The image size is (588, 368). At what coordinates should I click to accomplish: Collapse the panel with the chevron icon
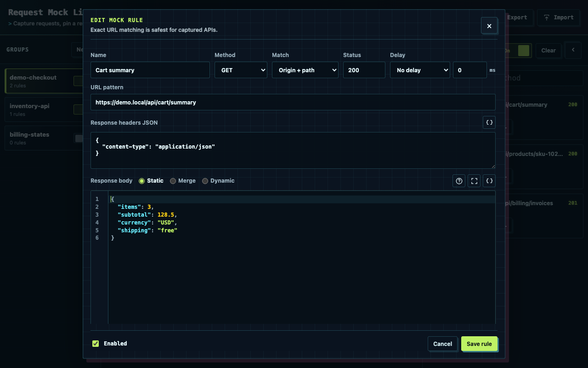573,50
